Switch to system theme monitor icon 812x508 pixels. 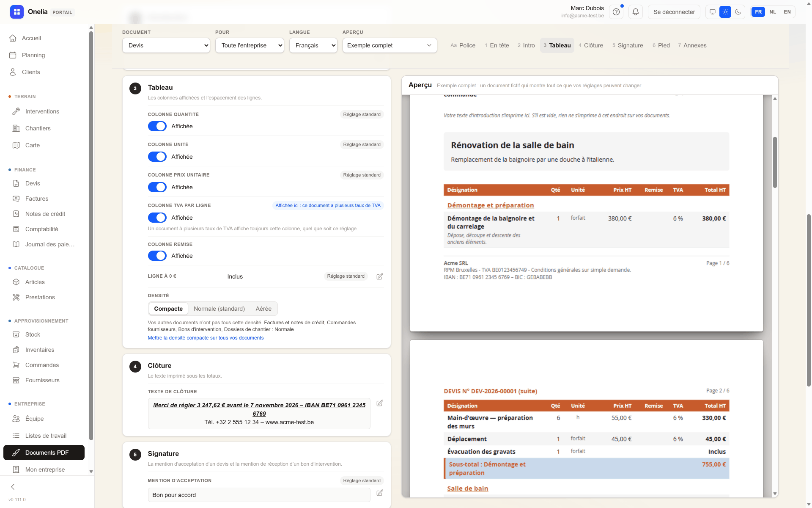point(713,12)
